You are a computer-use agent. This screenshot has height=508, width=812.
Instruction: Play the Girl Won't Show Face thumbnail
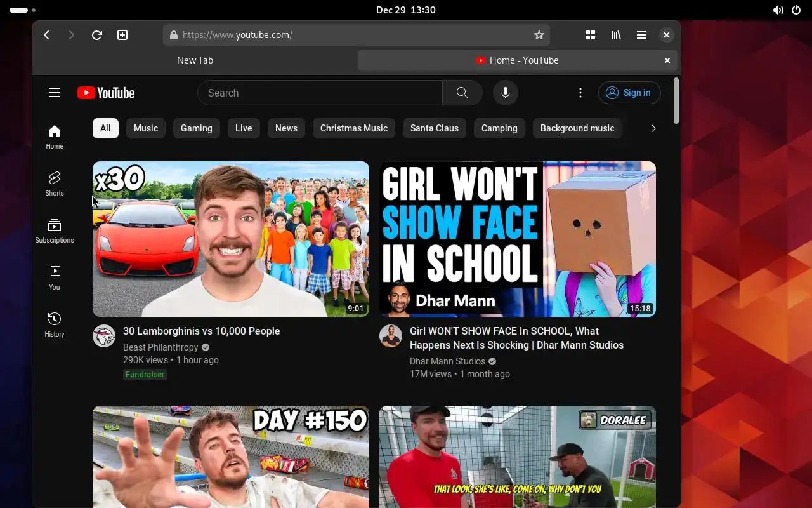click(518, 239)
